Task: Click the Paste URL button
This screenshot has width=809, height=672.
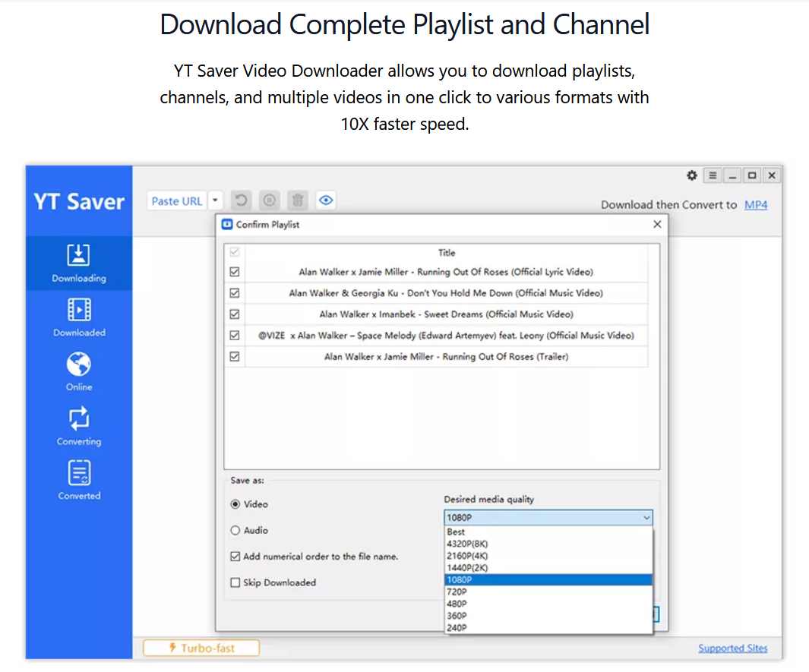Action: [177, 201]
